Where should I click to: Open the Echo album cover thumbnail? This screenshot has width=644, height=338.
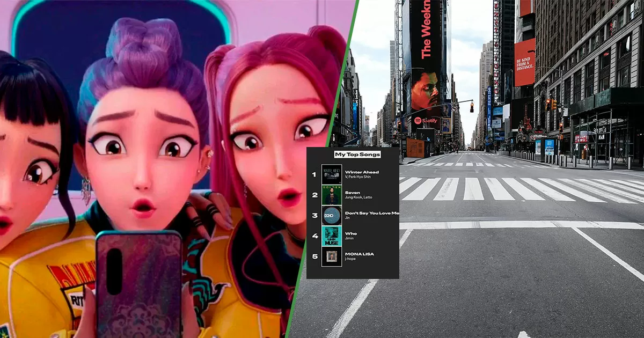point(331,215)
